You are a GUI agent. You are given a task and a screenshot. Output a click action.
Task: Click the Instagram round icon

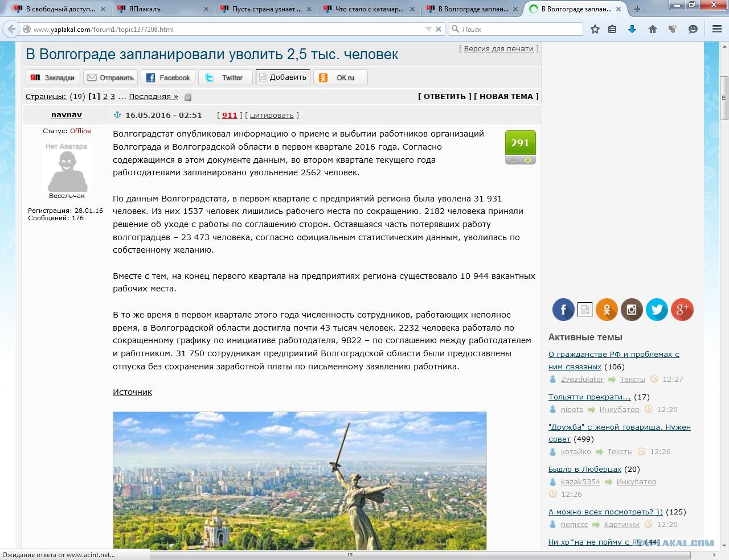coord(632,310)
